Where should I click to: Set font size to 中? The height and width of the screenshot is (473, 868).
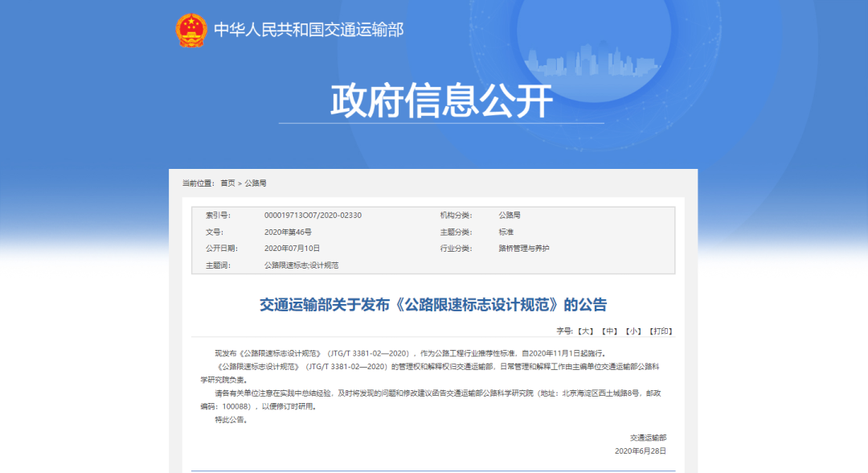click(611, 331)
